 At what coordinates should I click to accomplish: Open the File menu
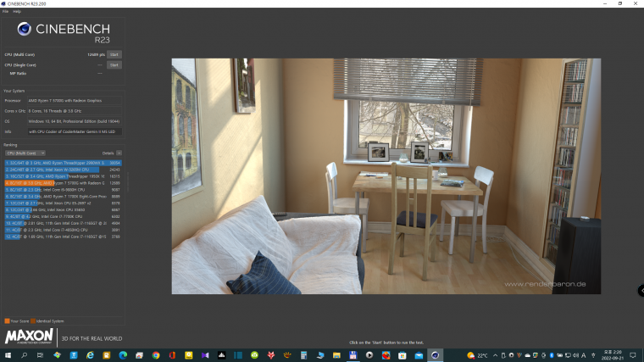pyautogui.click(x=5, y=12)
